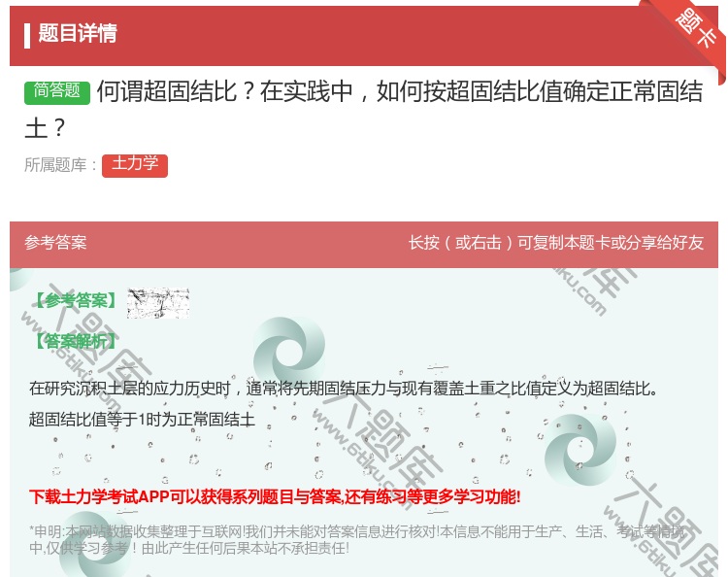Click the 土力学 category tag
Viewport: 728px width, 577px height.
[135, 165]
